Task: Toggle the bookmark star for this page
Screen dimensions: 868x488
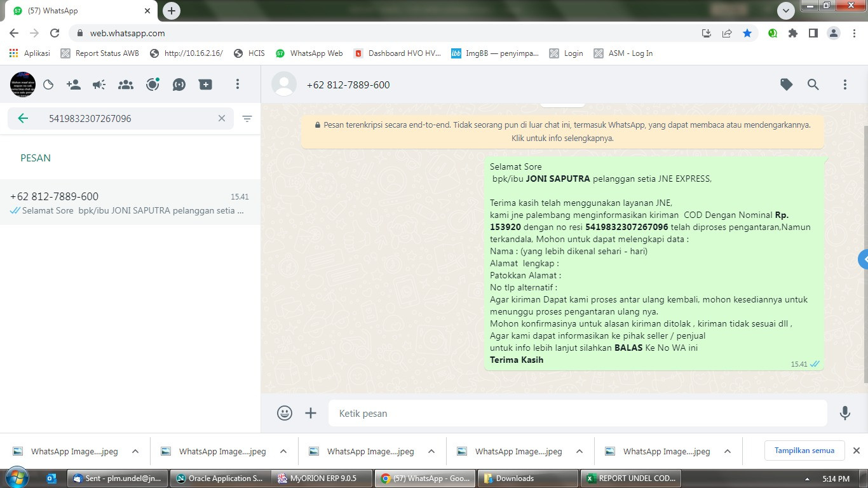Action: (747, 33)
